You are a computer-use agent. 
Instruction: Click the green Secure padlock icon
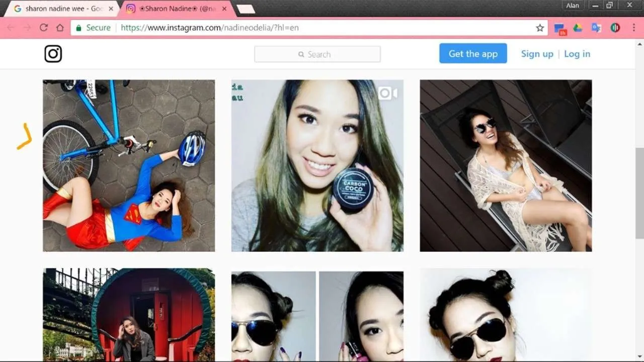[78, 28]
